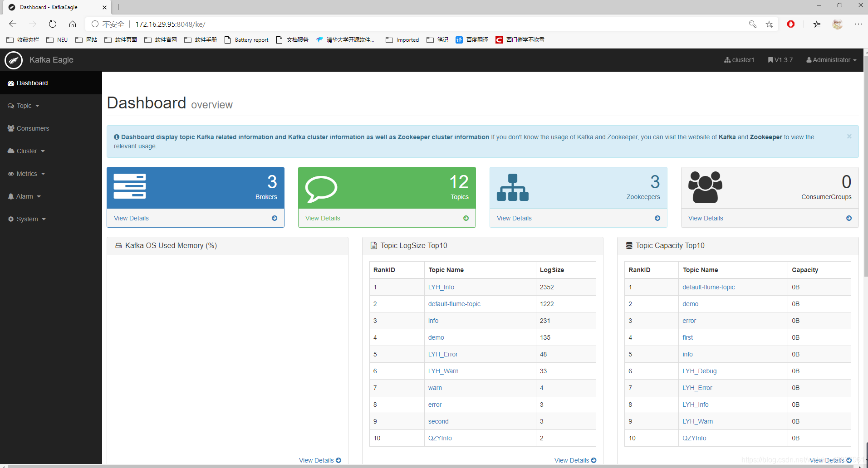Click the Zookeepers sitemap icon
Image resolution: width=868 pixels, height=468 pixels.
pos(513,187)
